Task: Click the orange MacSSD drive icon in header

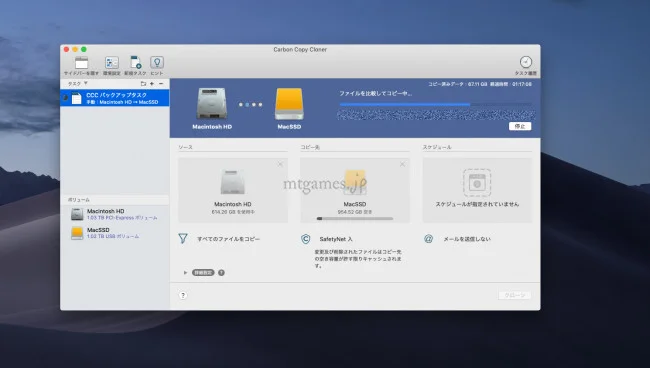Action: coord(289,104)
